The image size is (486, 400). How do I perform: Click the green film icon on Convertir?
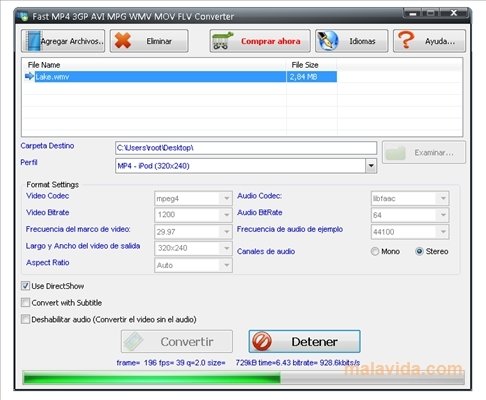pyautogui.click(x=133, y=341)
